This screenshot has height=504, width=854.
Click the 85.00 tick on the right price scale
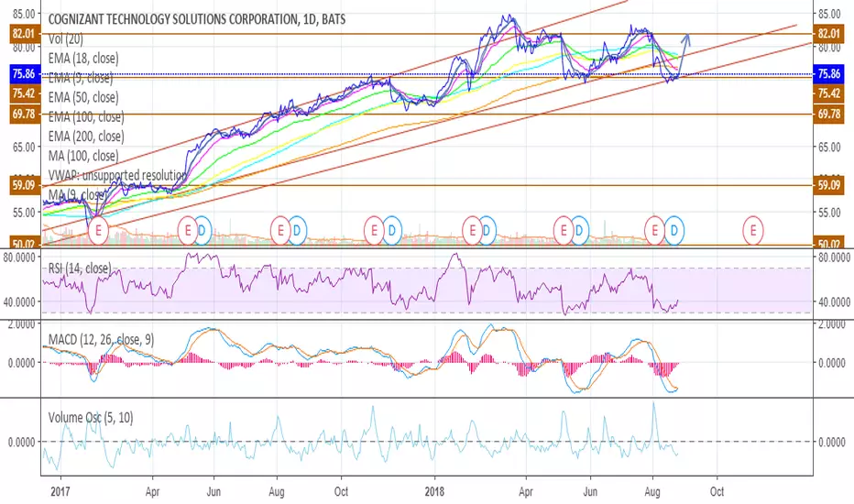(830, 13)
